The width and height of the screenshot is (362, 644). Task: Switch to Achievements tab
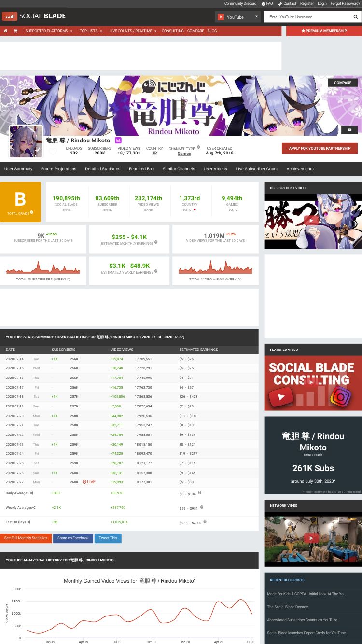300,169
